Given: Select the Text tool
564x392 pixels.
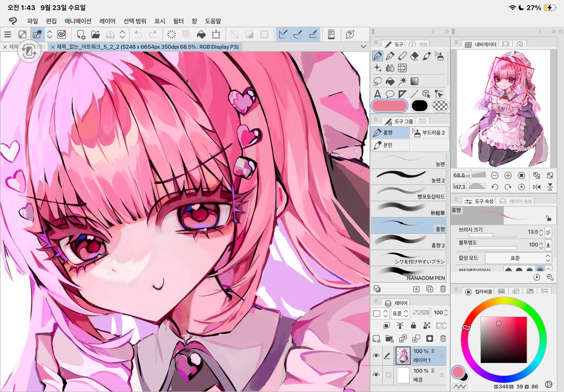Looking at the screenshot, I should pyautogui.click(x=377, y=94).
